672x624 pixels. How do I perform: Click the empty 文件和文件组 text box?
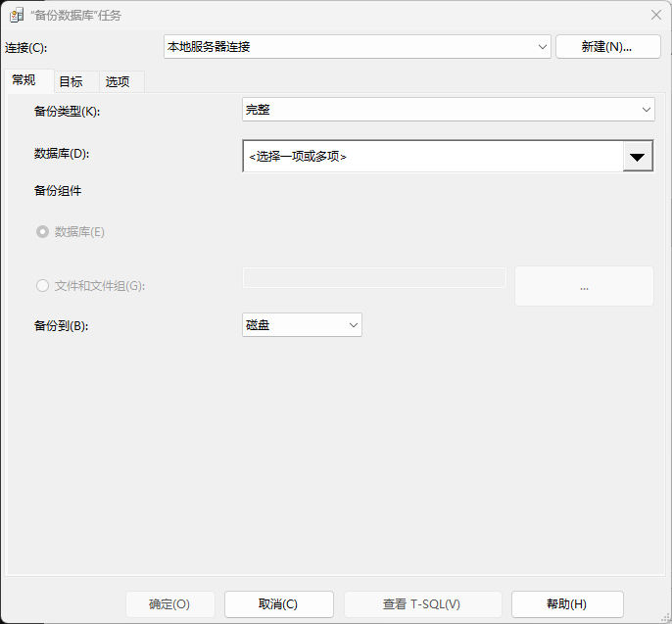pyautogui.click(x=374, y=277)
